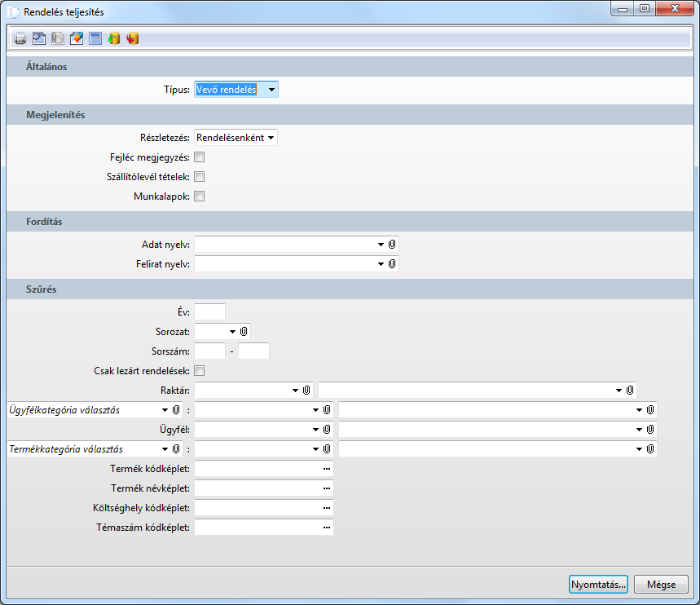
Task: Enable the Fejléc megjegyzés checkbox
Action: pyautogui.click(x=199, y=157)
